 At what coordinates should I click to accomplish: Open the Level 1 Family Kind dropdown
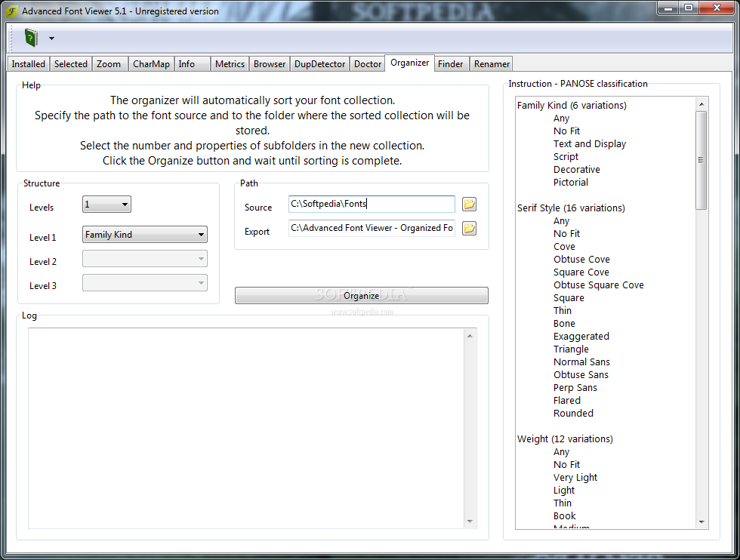(x=145, y=235)
